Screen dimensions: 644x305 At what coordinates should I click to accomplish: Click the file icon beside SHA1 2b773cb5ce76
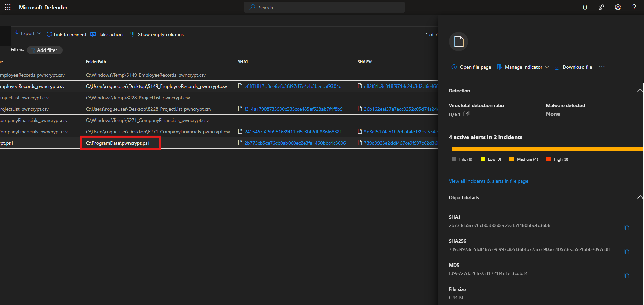pyautogui.click(x=240, y=143)
